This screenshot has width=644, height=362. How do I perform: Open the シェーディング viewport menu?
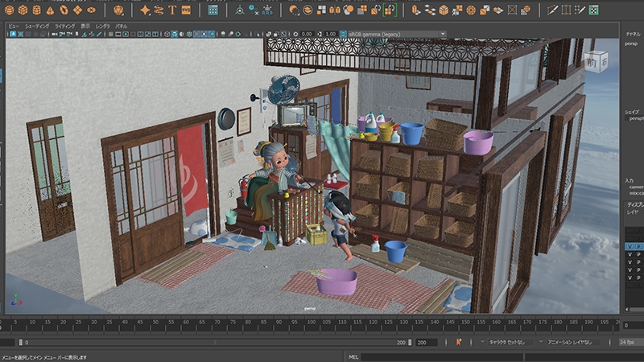36,26
